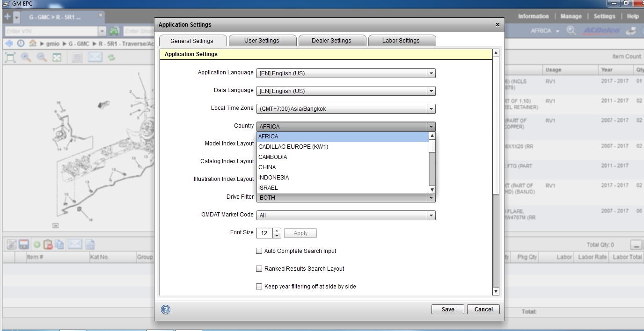The width and height of the screenshot is (644, 331).
Task: Click the Enter VIN input field
Action: click(x=51, y=31)
